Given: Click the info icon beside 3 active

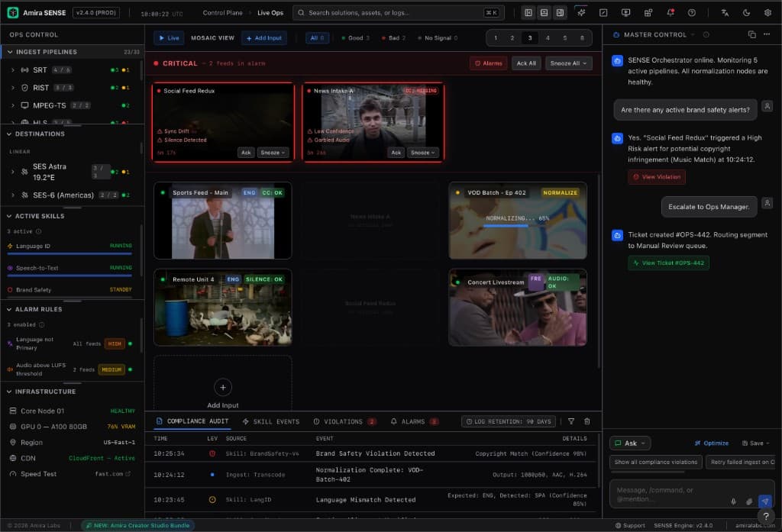Looking at the screenshot, I should pyautogui.click(x=38, y=231).
